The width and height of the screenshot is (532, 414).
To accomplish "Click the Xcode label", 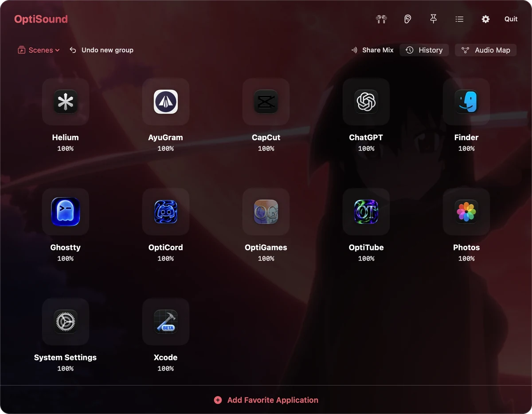I will (x=166, y=358).
